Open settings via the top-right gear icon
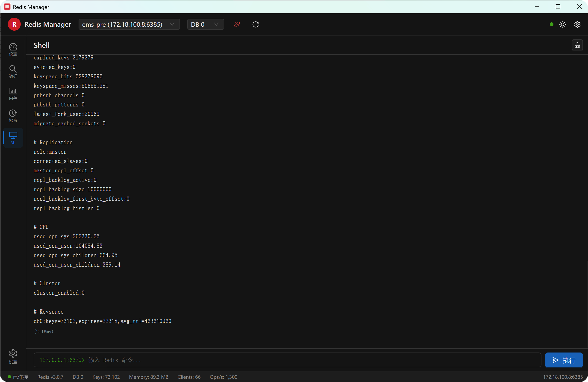This screenshot has height=382, width=588. point(577,24)
